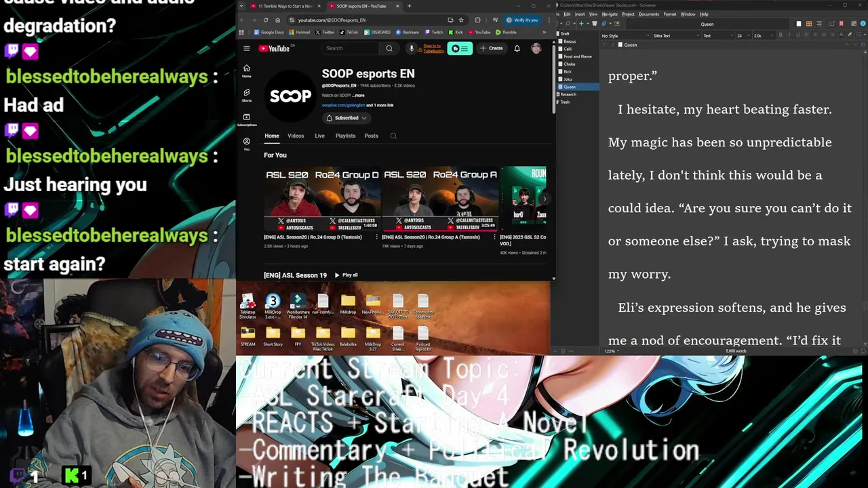Open Subscriptions in YouTube sidebar

pyautogui.click(x=247, y=119)
